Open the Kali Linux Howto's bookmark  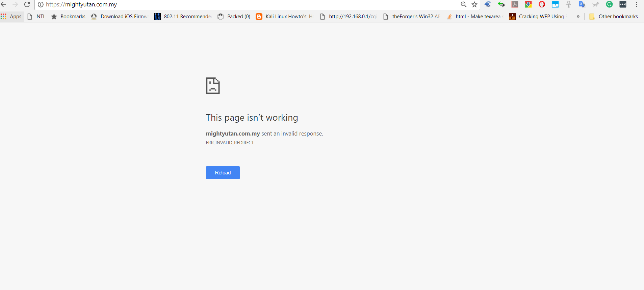click(284, 16)
